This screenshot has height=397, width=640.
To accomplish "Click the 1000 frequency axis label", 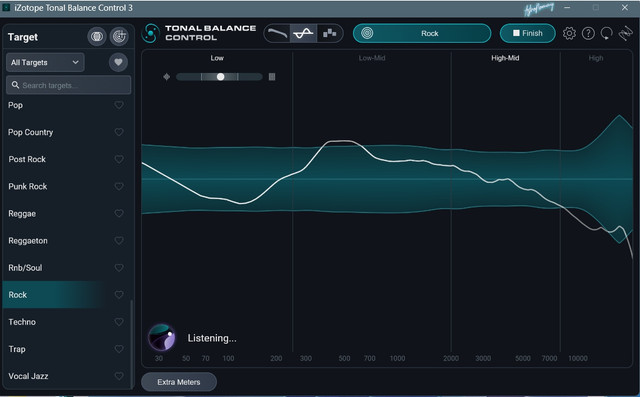I will pos(397,358).
